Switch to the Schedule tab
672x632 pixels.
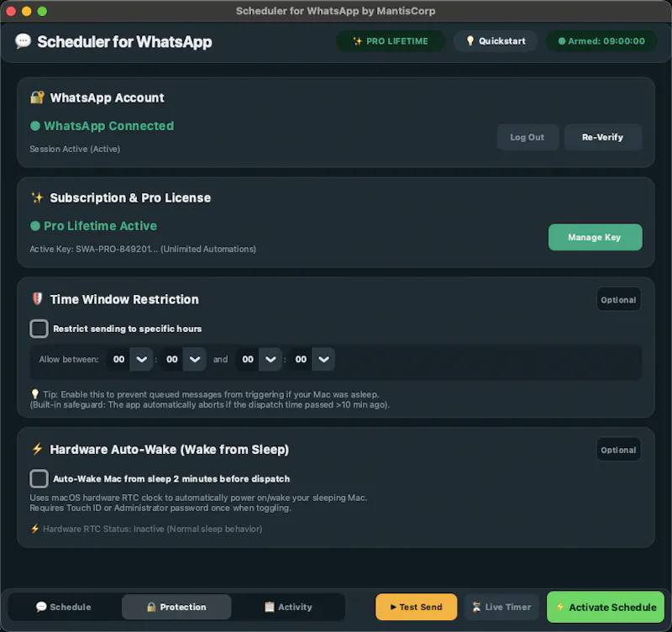point(64,607)
